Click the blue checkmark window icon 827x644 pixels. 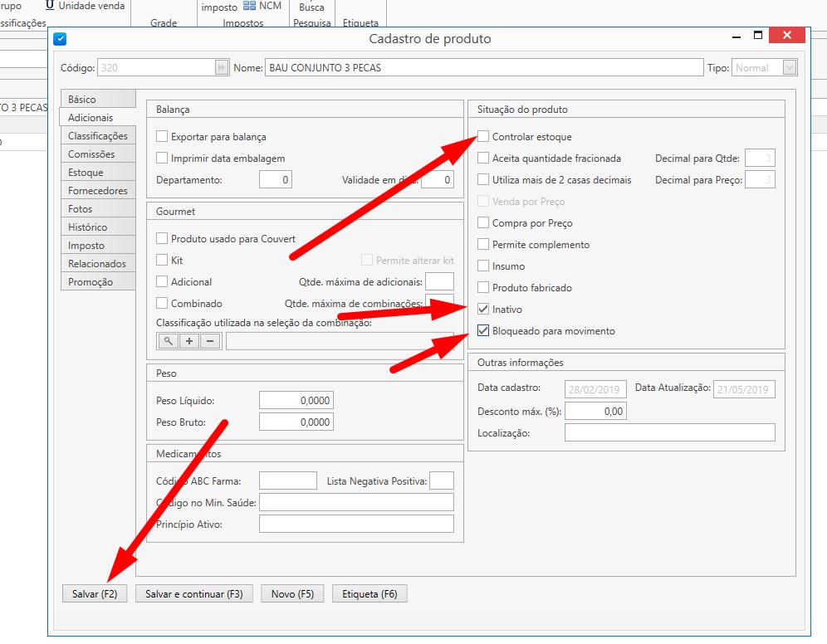pyautogui.click(x=60, y=39)
